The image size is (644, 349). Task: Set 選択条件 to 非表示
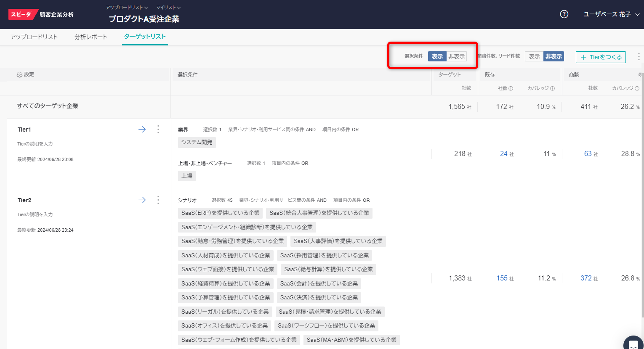[x=456, y=56]
